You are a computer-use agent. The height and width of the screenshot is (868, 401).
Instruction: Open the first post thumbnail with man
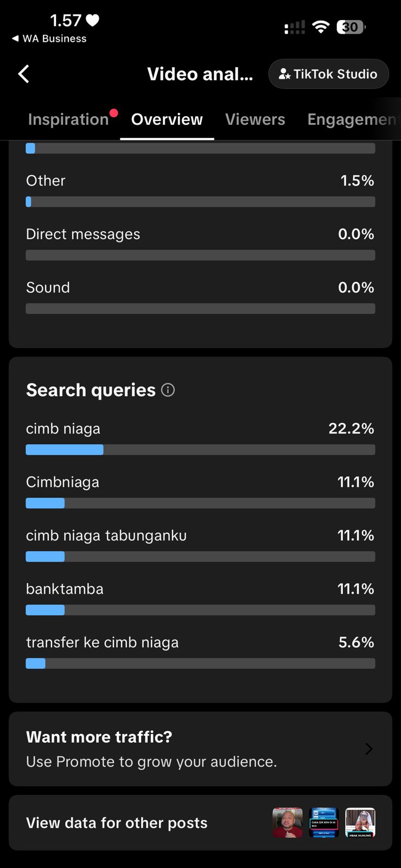click(x=288, y=823)
